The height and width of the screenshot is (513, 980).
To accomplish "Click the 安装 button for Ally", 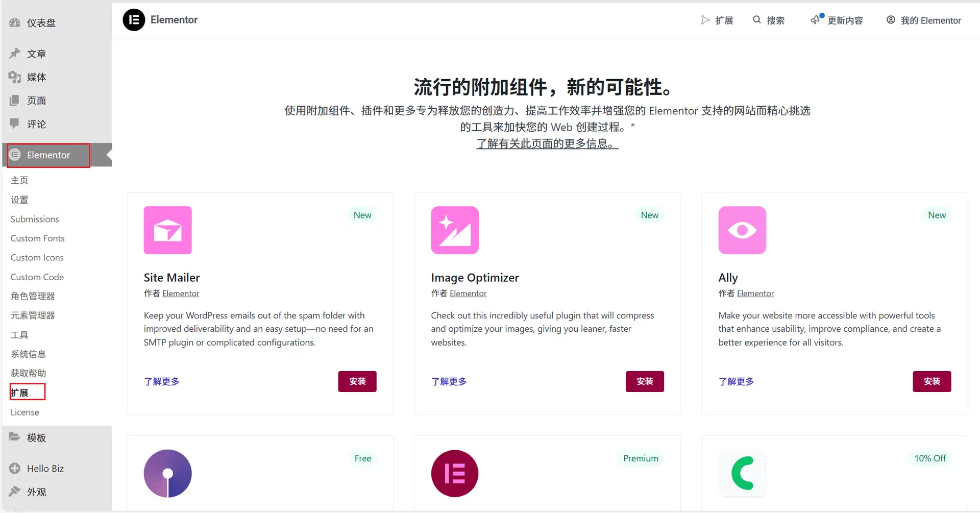I will coord(932,381).
